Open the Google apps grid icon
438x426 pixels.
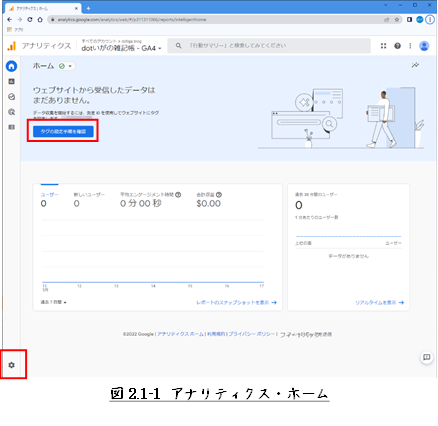(x=383, y=46)
